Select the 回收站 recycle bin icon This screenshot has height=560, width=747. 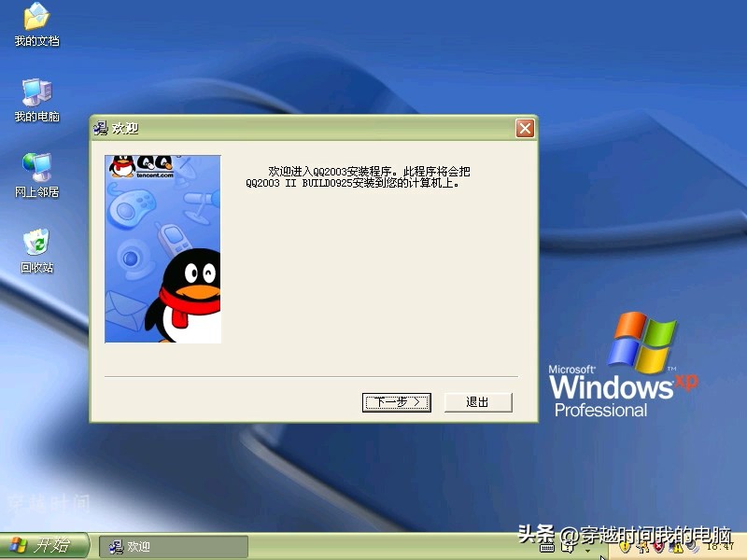click(36, 251)
